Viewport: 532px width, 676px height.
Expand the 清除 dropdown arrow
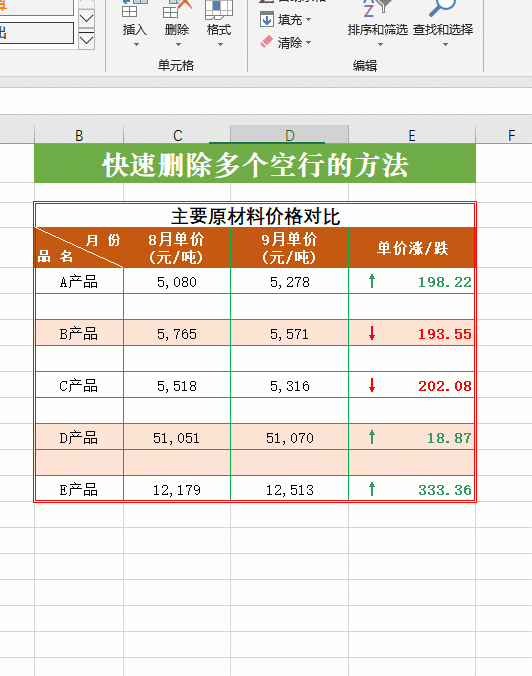(308, 43)
